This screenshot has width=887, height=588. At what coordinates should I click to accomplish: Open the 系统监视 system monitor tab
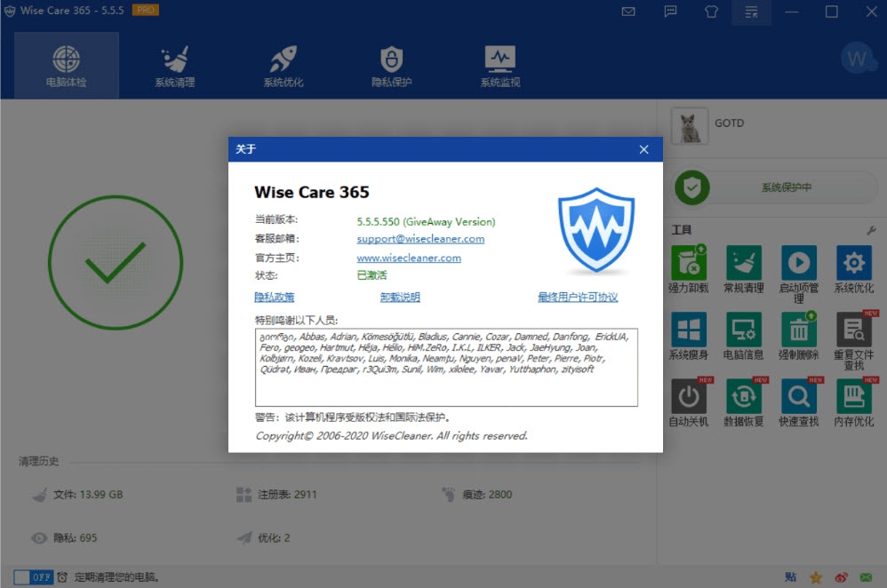pyautogui.click(x=500, y=66)
